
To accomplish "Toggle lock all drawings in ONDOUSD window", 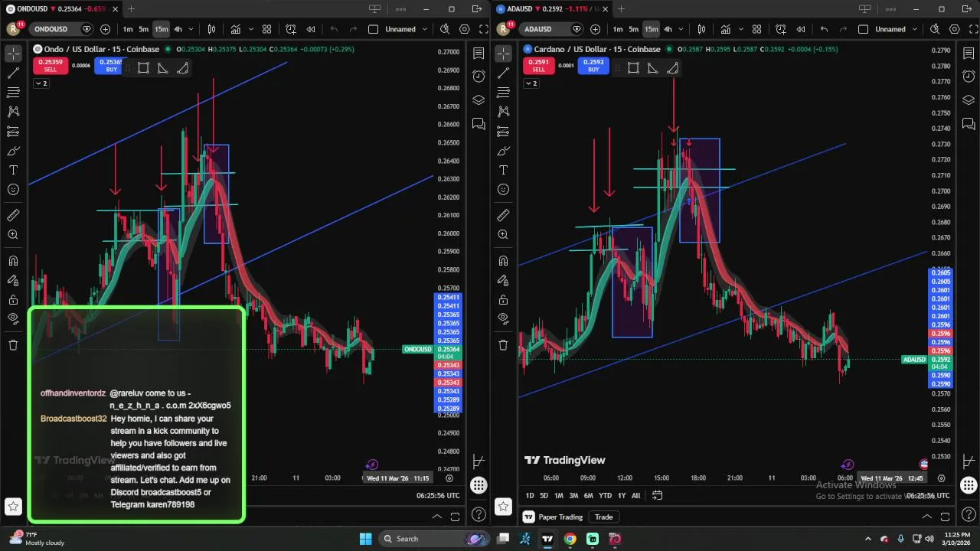I will pyautogui.click(x=13, y=299).
